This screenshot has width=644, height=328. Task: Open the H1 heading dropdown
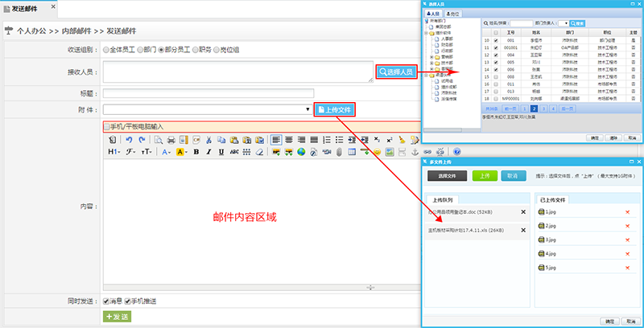pyautogui.click(x=114, y=151)
